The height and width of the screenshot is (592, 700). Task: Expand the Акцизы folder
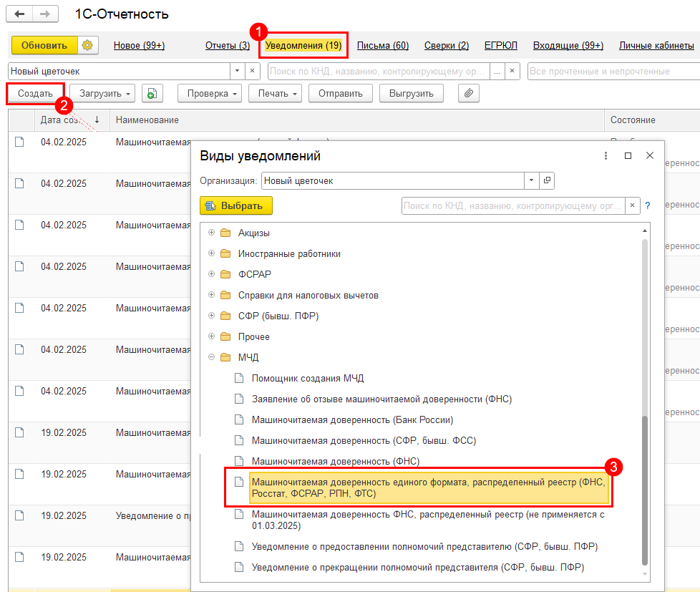pyautogui.click(x=212, y=233)
